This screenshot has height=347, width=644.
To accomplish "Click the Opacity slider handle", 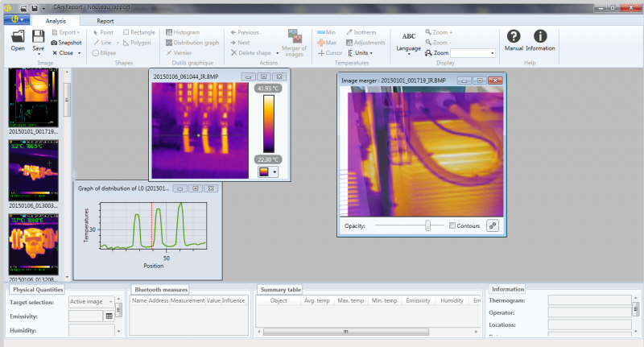I will tap(427, 226).
